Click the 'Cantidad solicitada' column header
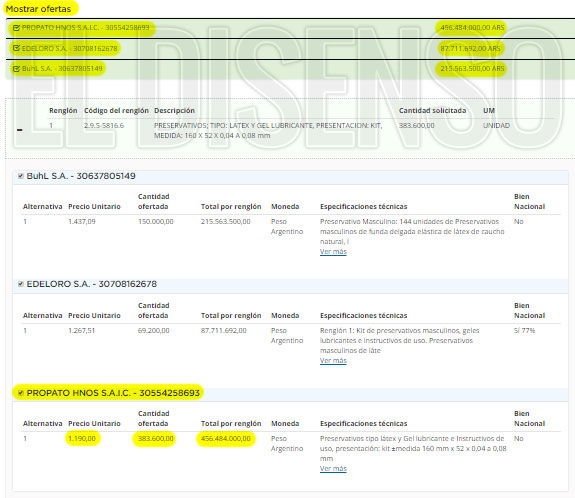The width and height of the screenshot is (575, 498). point(432,110)
